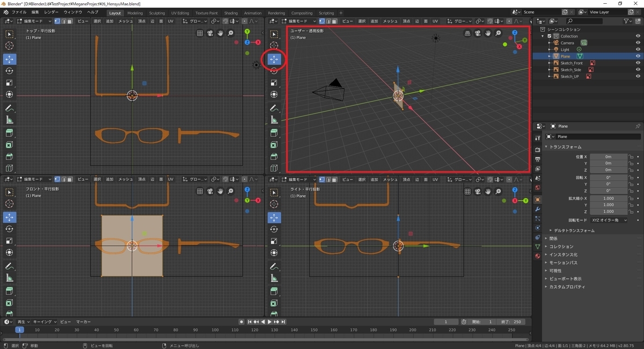Open the Modifiers wrench properties tab

(x=537, y=208)
